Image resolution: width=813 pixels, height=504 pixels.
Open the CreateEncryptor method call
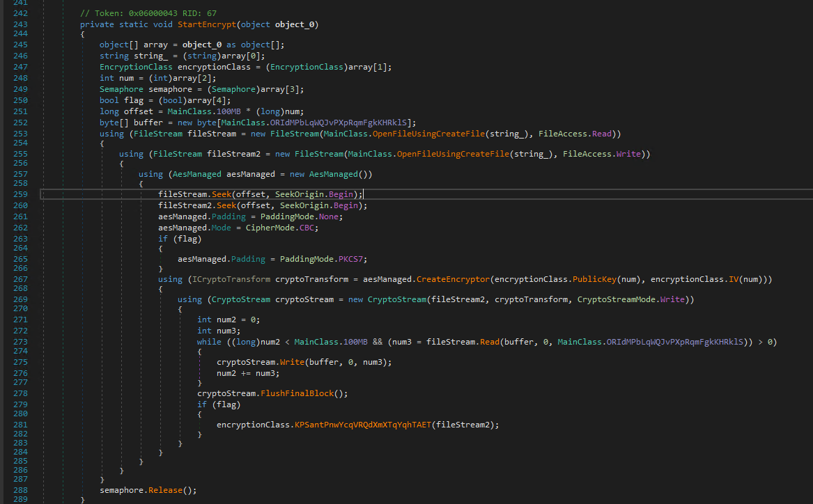pos(453,280)
